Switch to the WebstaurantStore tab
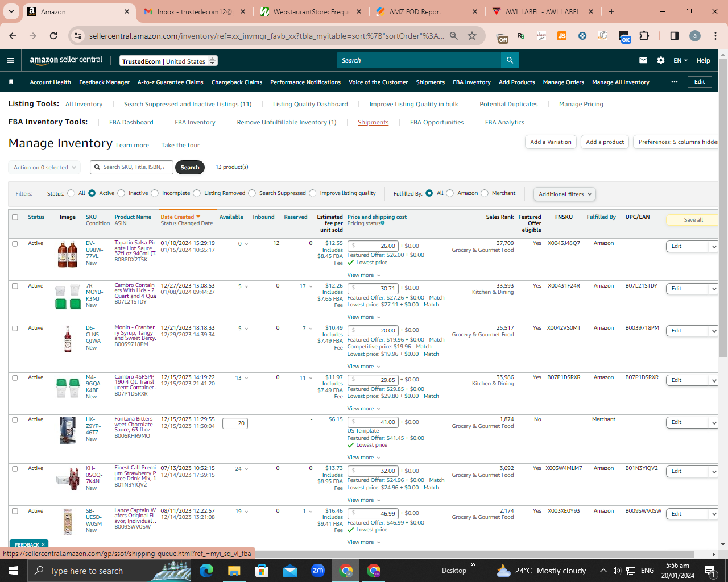This screenshot has height=582, width=728. pos(311,11)
